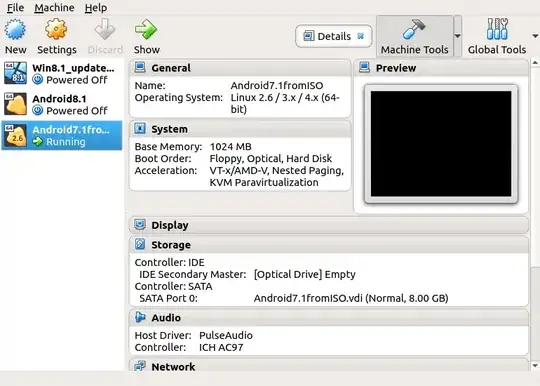This screenshot has height=386, width=540.
Task: Click the Base Memory value 1024 MB
Action: (x=231, y=146)
